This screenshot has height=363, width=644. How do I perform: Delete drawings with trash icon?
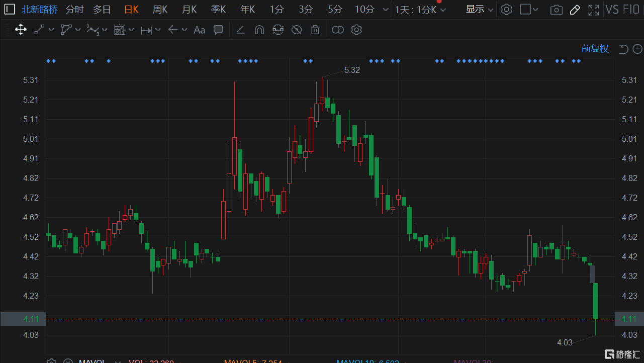click(x=315, y=30)
